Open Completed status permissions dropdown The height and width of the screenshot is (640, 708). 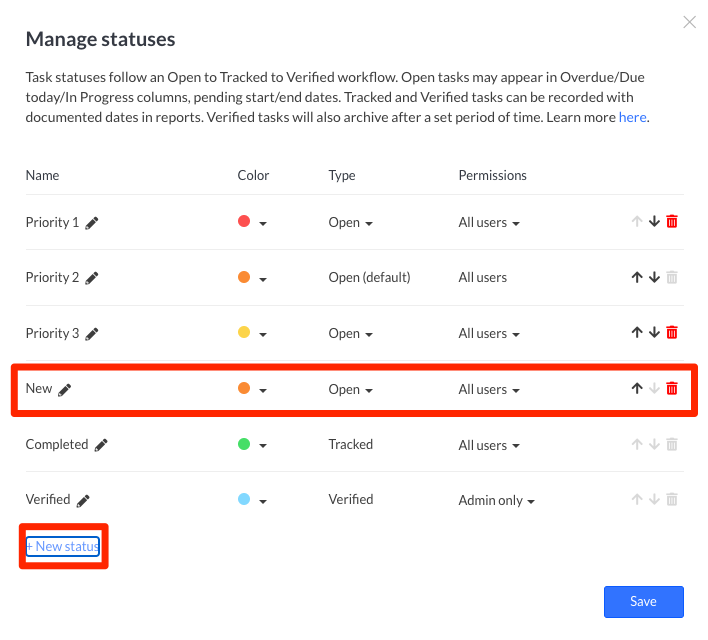(x=489, y=445)
